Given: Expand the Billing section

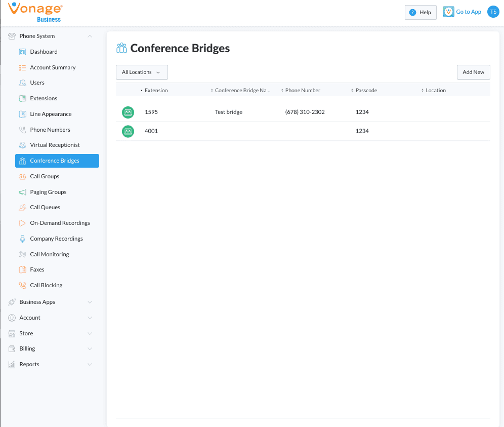Looking at the screenshot, I should click(90, 349).
